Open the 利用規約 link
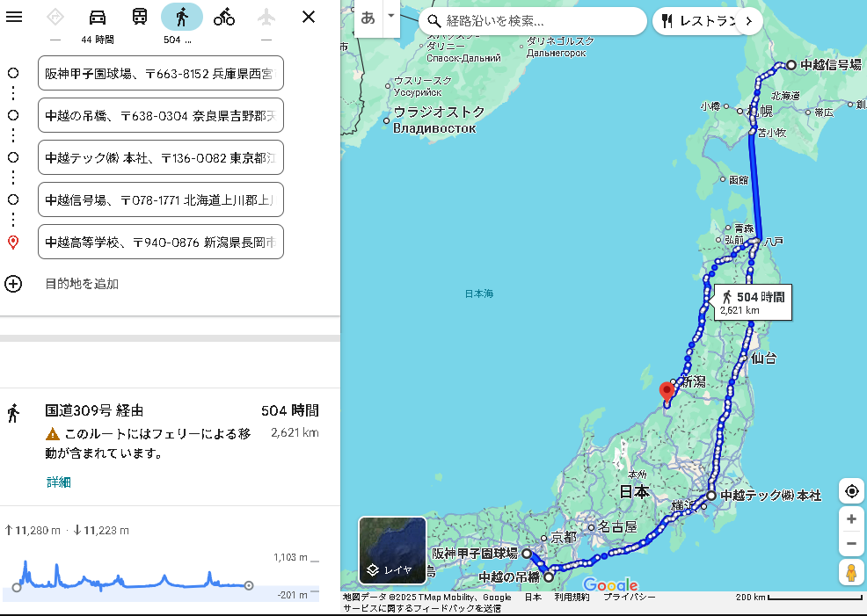This screenshot has width=867, height=616. click(572, 598)
